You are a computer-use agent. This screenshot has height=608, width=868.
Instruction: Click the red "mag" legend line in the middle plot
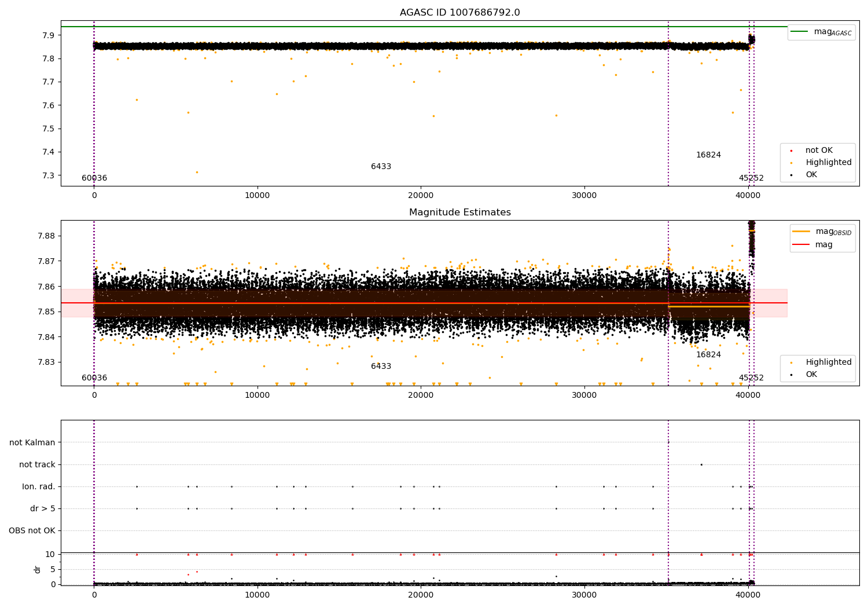click(x=801, y=245)
